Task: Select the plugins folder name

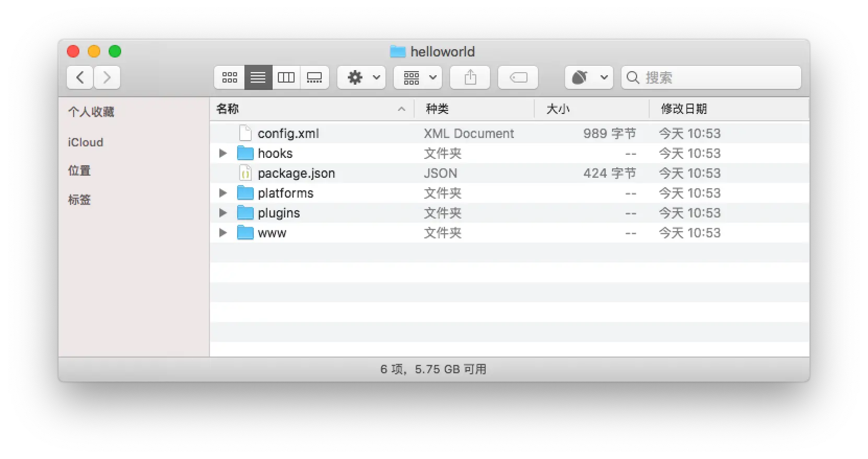Action: click(279, 213)
